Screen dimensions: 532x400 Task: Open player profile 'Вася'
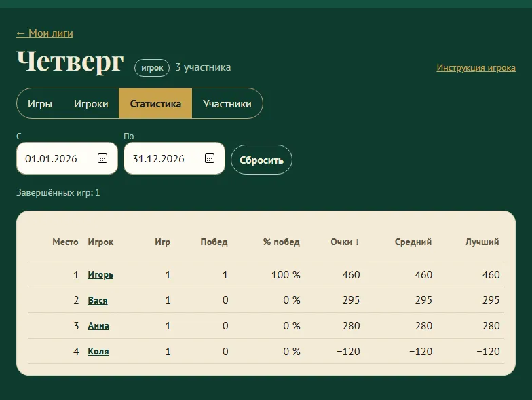pyautogui.click(x=98, y=300)
